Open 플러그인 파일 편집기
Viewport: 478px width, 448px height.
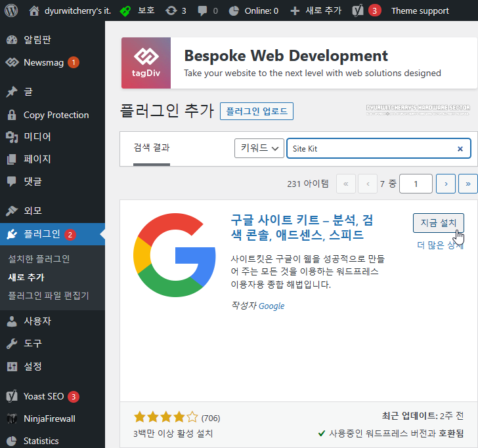click(49, 295)
